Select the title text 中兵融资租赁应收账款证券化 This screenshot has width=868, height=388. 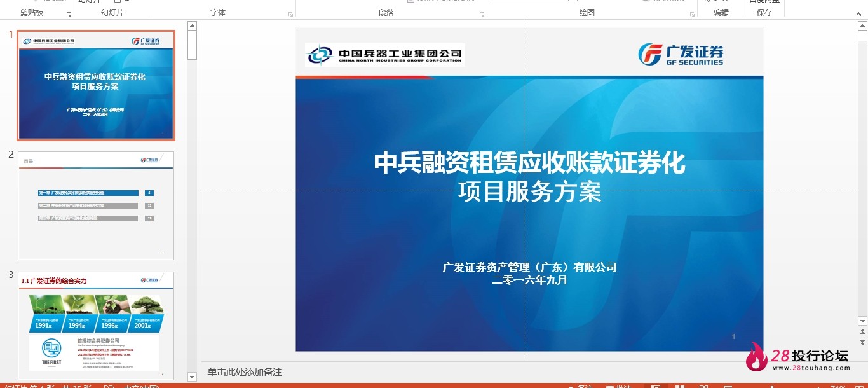(x=529, y=163)
